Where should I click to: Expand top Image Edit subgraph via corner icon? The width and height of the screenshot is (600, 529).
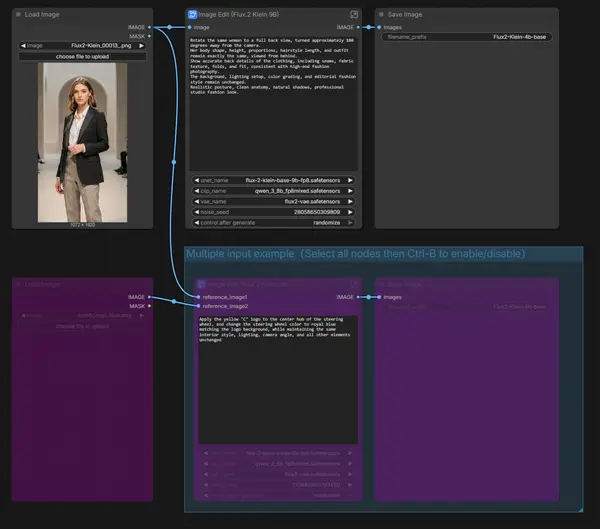[x=354, y=15]
